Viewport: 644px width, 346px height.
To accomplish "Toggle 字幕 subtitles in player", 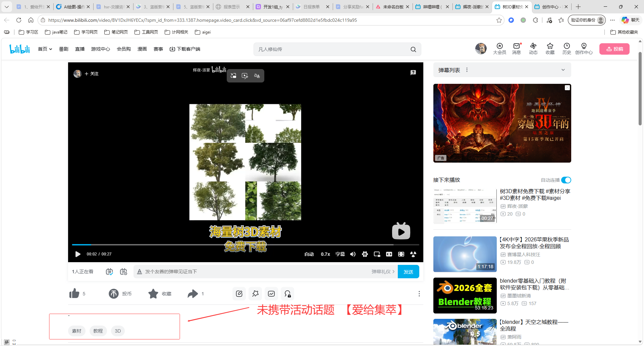I will pyautogui.click(x=340, y=254).
